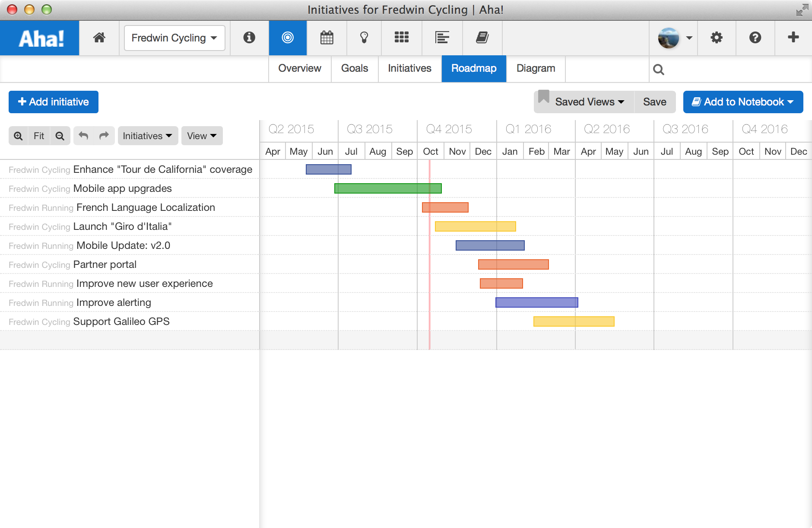Open the View dropdown

tap(202, 136)
